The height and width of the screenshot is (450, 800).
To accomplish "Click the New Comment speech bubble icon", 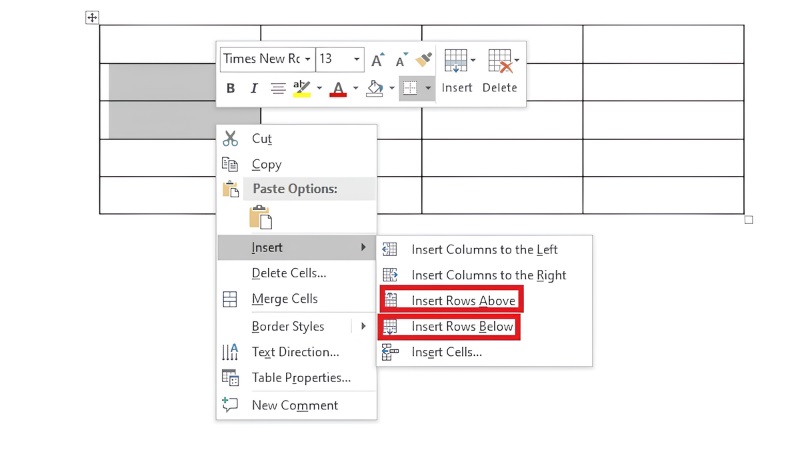I will (x=230, y=405).
